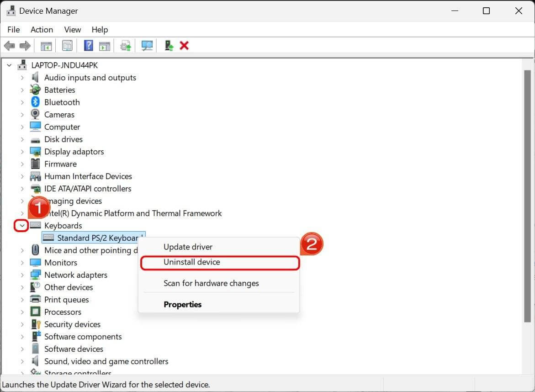Click the Device Manager icon in title bar
The width and height of the screenshot is (535, 392).
(11, 10)
